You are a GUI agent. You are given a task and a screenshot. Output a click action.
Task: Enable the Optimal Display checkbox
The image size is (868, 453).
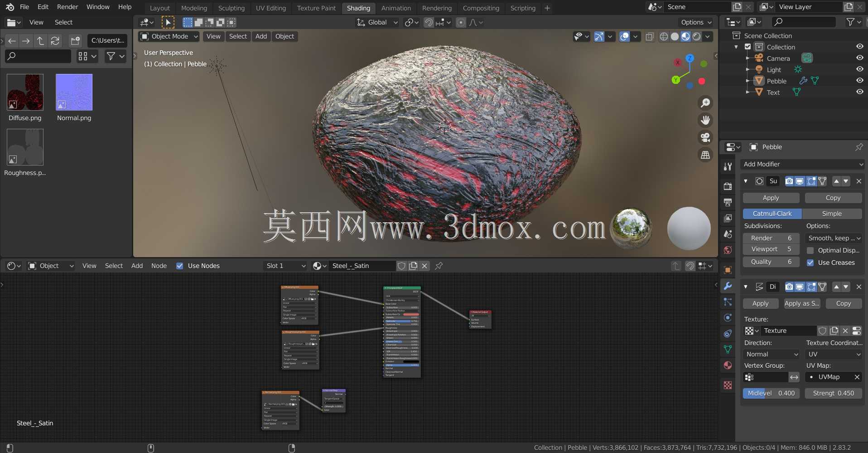point(810,250)
